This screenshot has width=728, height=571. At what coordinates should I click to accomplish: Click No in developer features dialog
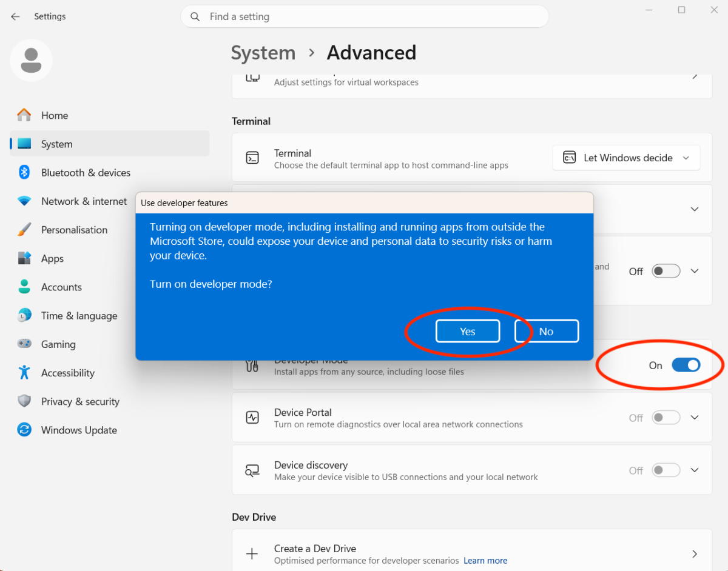coord(547,331)
